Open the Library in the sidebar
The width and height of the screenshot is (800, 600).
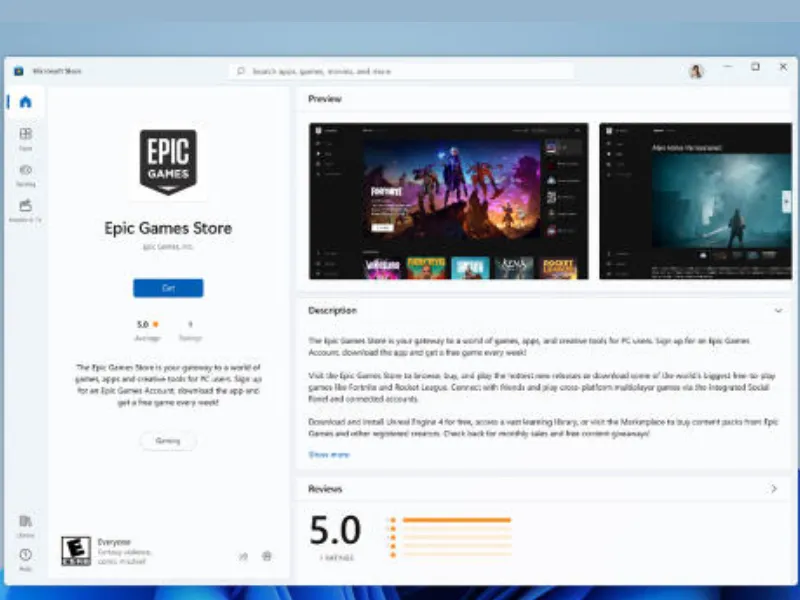[26, 526]
